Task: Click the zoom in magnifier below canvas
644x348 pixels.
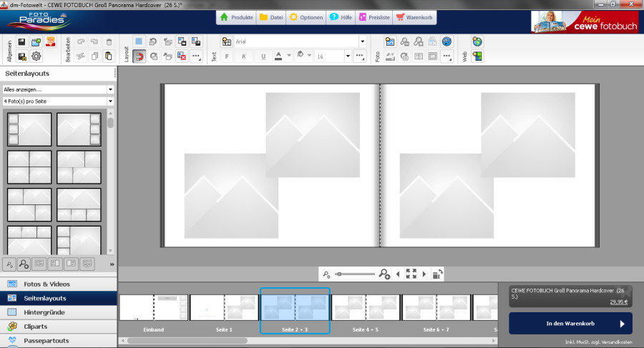Action: [x=384, y=274]
